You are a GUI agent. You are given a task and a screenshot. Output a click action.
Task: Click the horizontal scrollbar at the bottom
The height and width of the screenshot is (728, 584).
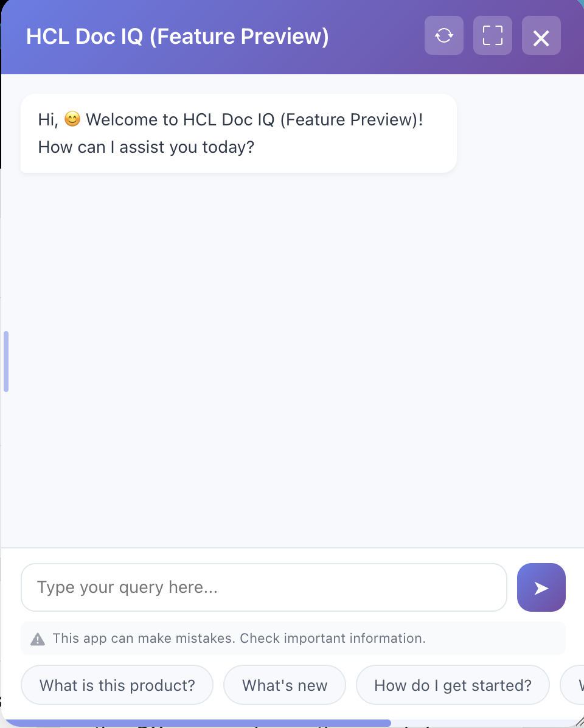coord(201,720)
